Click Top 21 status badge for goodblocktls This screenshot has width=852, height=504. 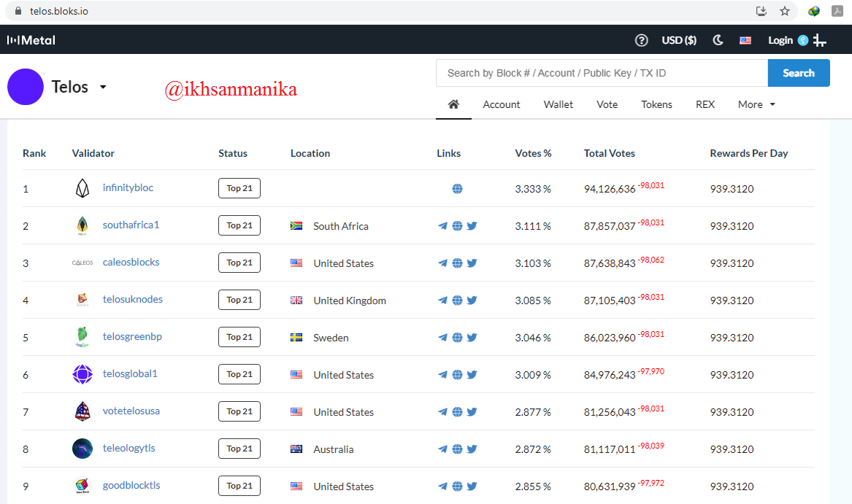click(x=239, y=486)
